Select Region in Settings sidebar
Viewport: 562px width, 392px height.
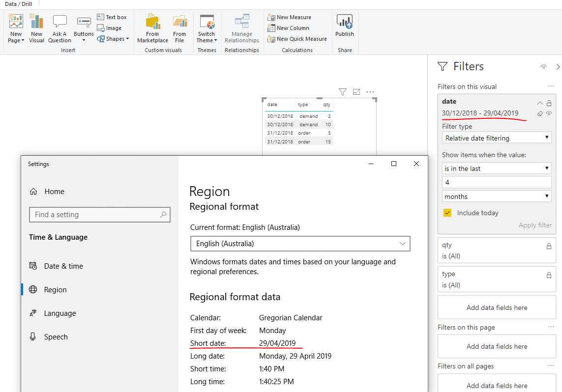[48, 290]
